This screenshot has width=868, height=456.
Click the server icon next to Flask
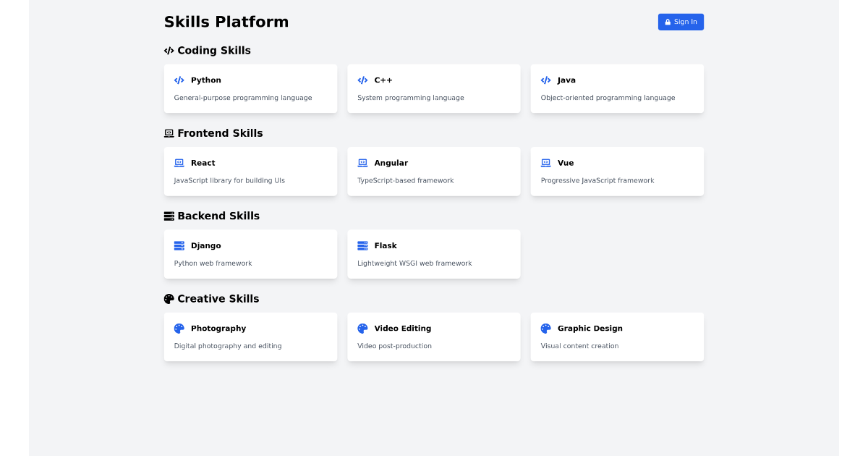[x=362, y=246]
